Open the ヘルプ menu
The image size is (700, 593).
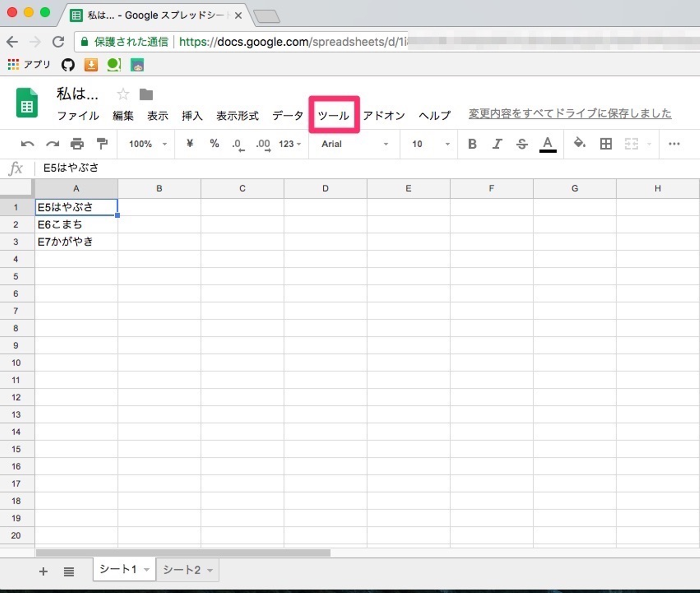(435, 116)
